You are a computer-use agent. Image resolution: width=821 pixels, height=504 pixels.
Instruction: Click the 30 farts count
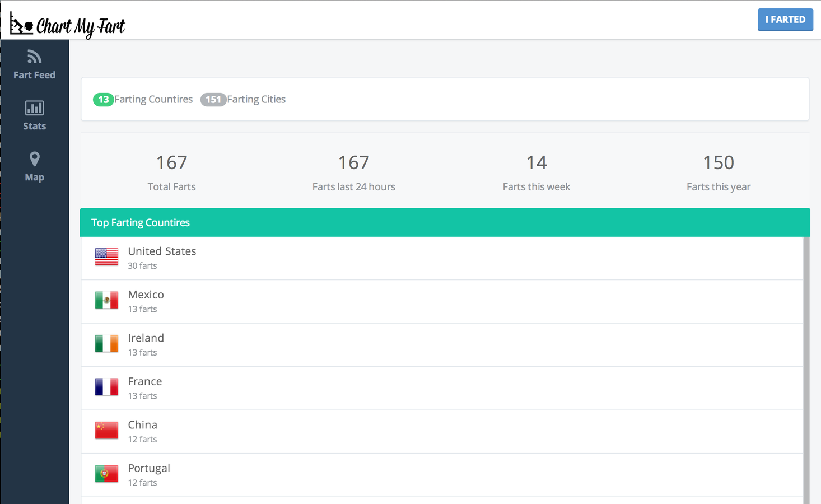tap(142, 265)
